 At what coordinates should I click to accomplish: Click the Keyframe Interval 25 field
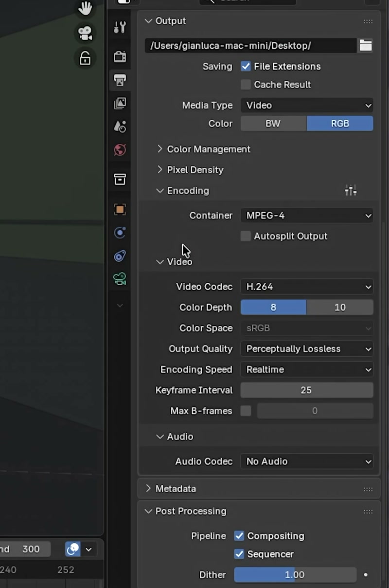307,390
